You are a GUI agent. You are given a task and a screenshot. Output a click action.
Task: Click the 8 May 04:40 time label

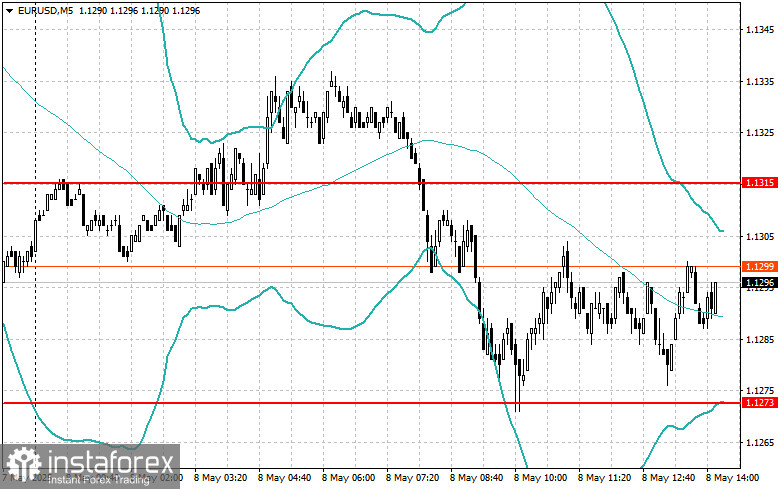pos(284,478)
